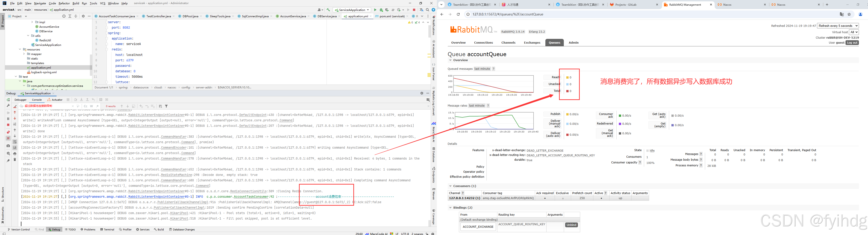Viewport: 868px width, 235px height.
Task: Select Opened File locate icon in Project panel
Action: pyautogui.click(x=64, y=16)
